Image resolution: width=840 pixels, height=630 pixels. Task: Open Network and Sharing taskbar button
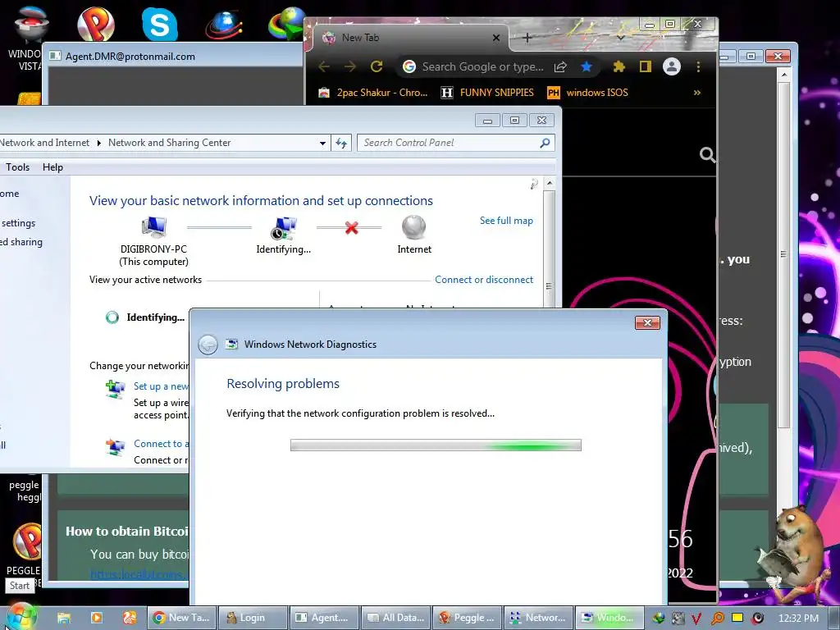[x=539, y=618]
